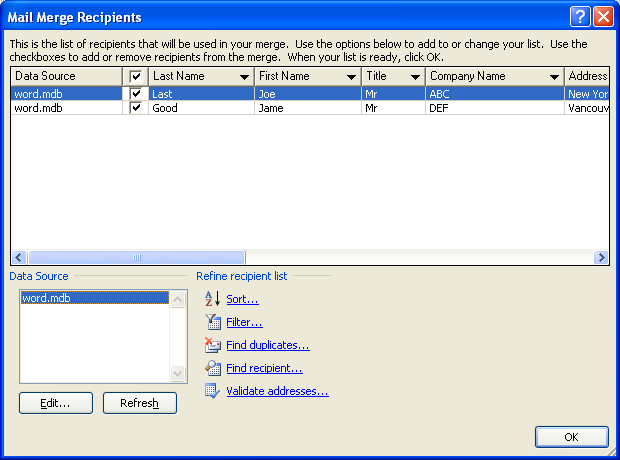Click the A-Z Sort icon

[x=212, y=299]
